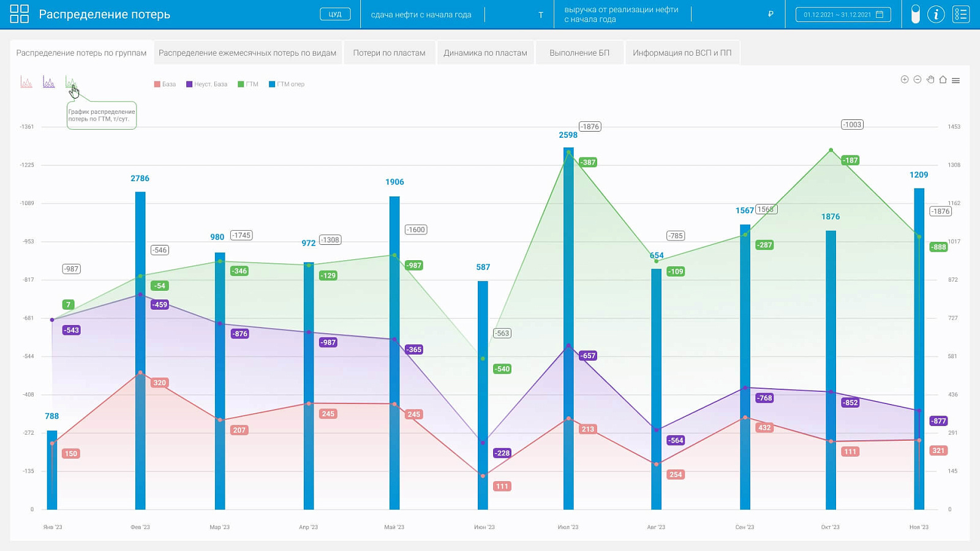
Task: Hide the ГТМ series in the legend
Action: [x=248, y=84]
